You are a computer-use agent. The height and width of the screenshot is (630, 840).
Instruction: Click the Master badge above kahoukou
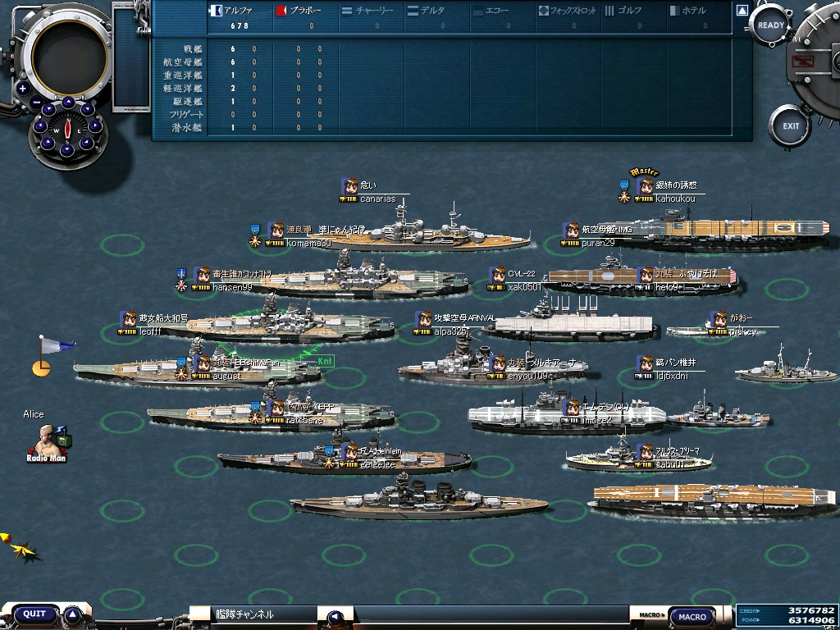click(643, 172)
